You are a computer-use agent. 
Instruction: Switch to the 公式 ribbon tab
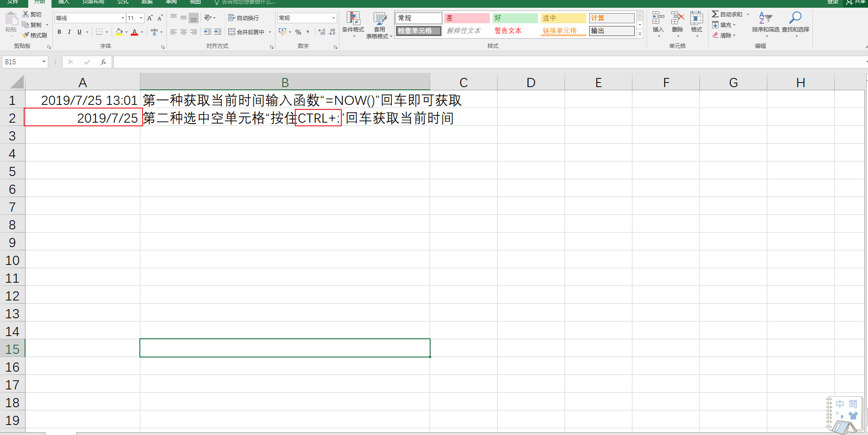(x=122, y=2)
